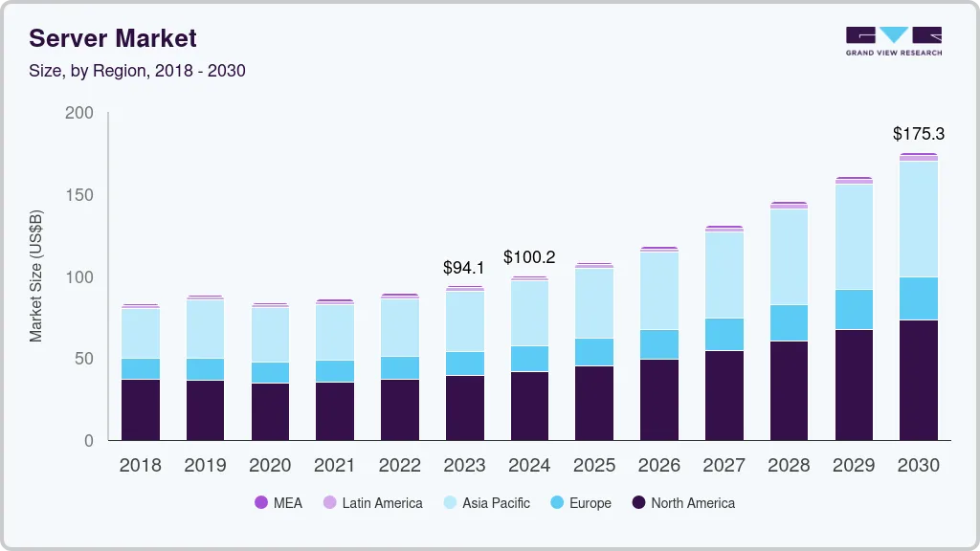Select the 2025 axis label
Viewport: 980px width, 551px height.
click(x=594, y=466)
